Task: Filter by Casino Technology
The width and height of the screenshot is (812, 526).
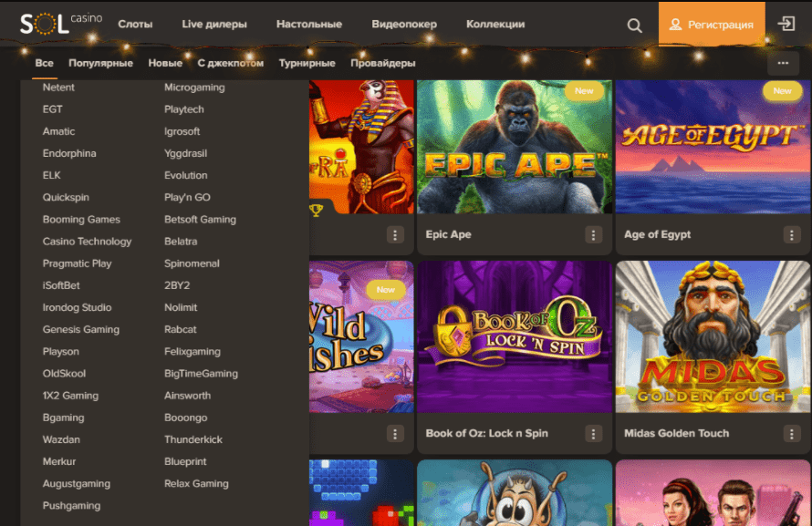Action: (87, 242)
